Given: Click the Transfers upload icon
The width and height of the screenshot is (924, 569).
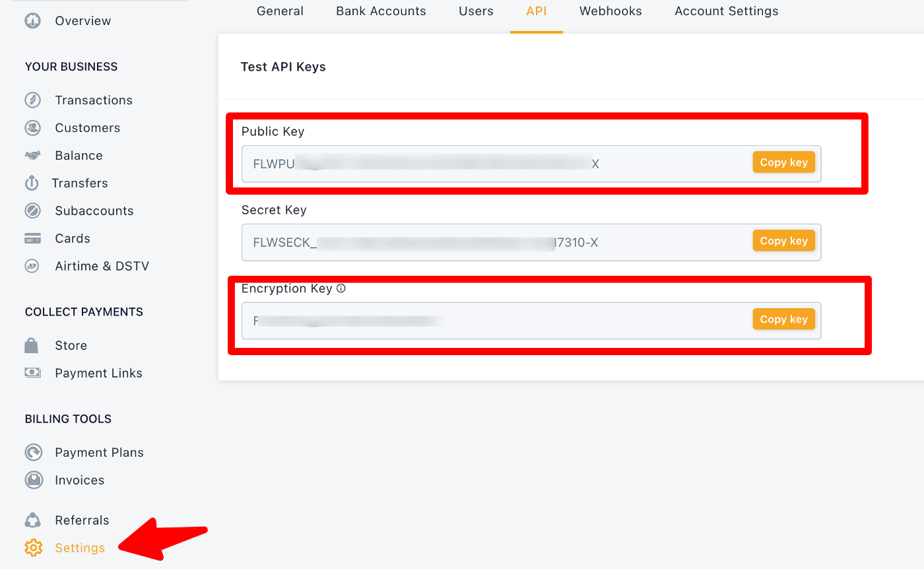Looking at the screenshot, I should tap(32, 183).
